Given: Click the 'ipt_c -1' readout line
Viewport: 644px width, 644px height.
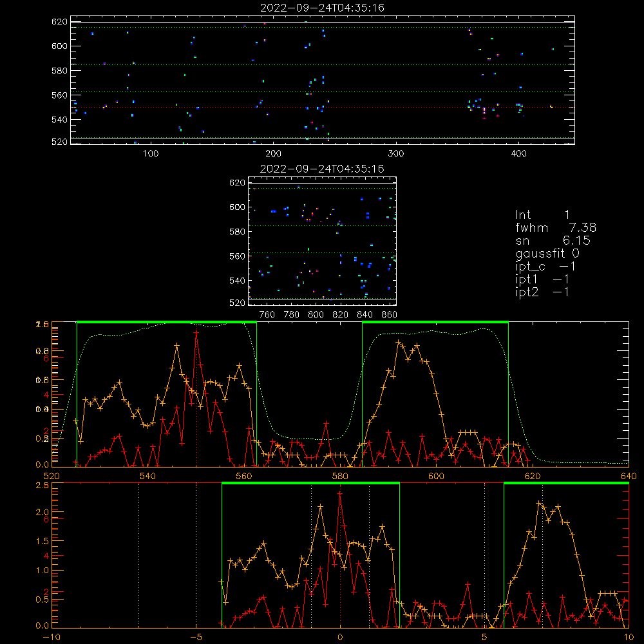Looking at the screenshot, I should (545, 267).
